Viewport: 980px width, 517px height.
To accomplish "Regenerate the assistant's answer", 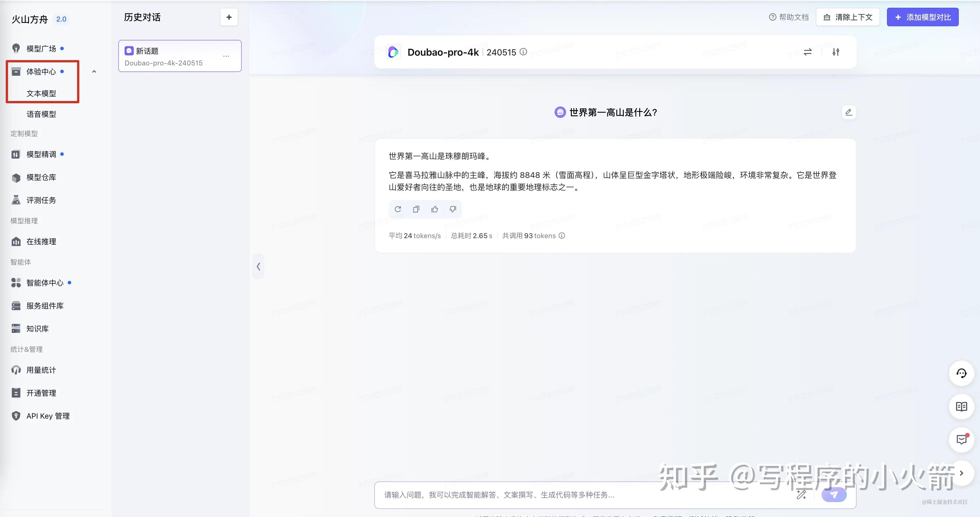I will 398,209.
